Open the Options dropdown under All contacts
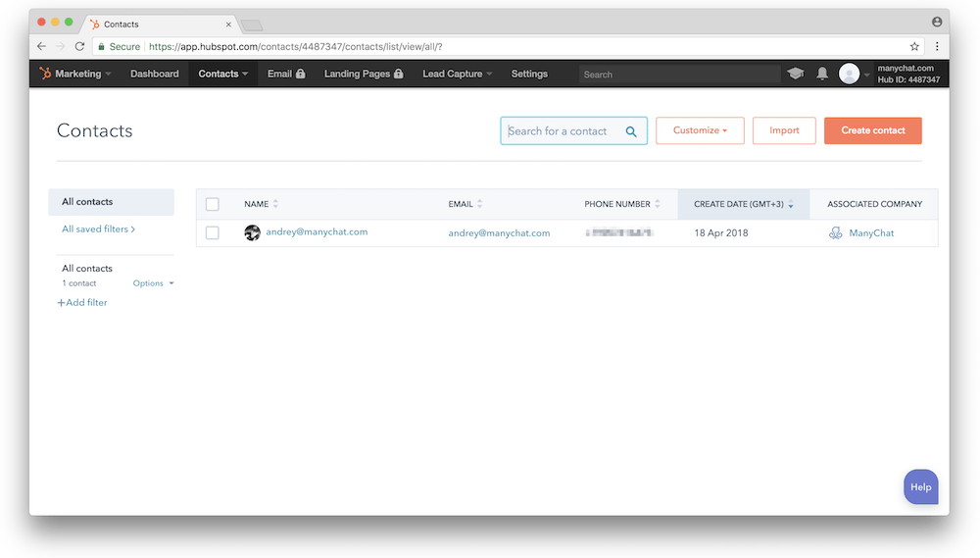This screenshot has height=558, width=980. click(x=153, y=283)
